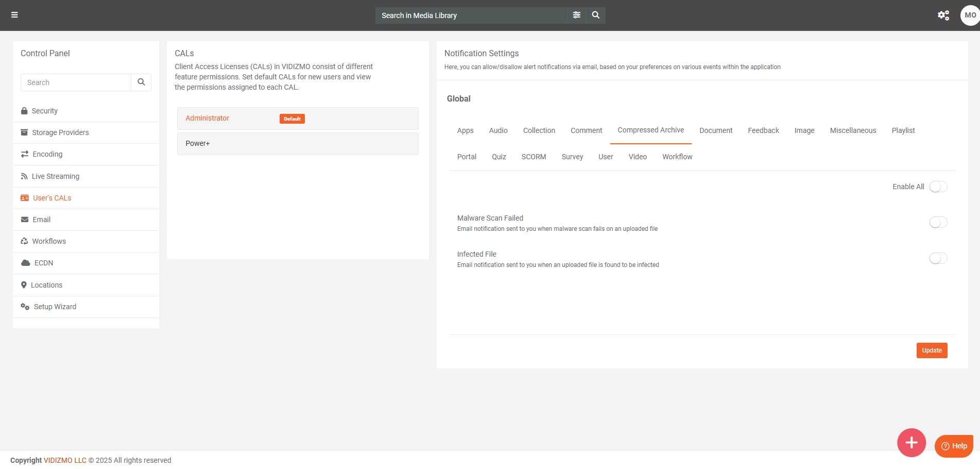Click the Help button
The width and height of the screenshot is (980, 469).
(x=954, y=446)
